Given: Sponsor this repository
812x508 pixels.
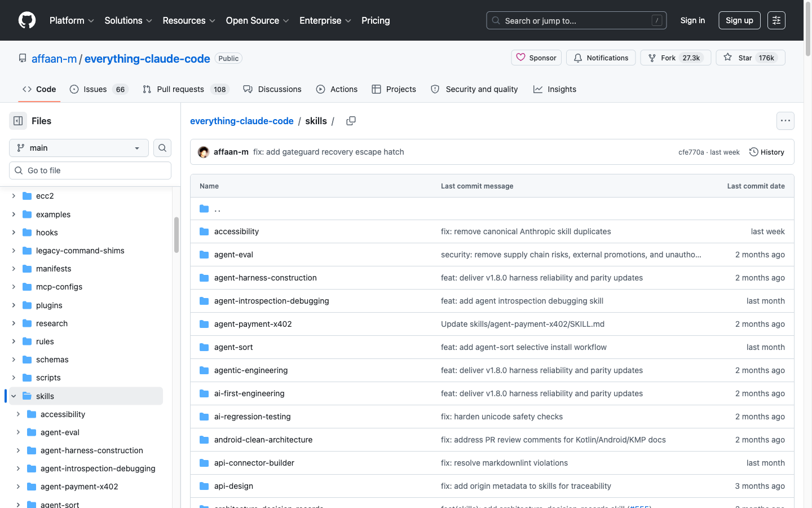Looking at the screenshot, I should click(536, 58).
